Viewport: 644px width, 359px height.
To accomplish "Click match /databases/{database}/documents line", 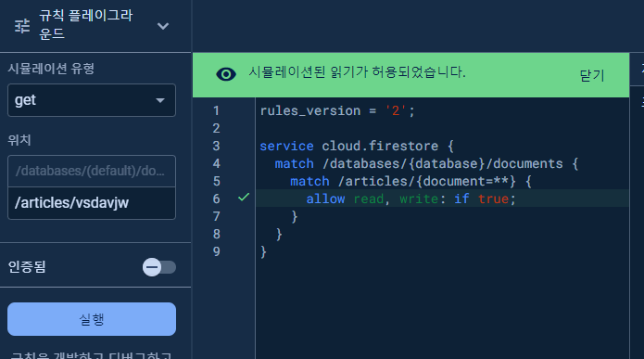I will (x=426, y=163).
